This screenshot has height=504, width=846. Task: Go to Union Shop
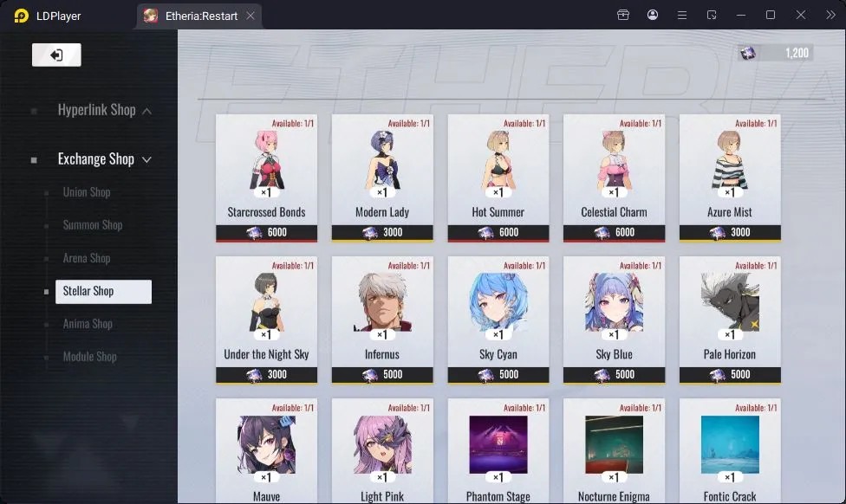point(87,192)
